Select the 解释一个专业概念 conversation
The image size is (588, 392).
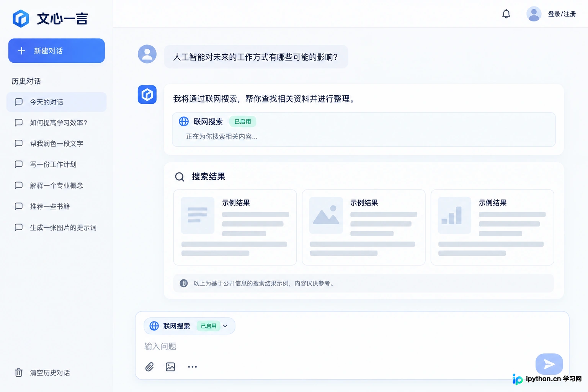[56, 185]
